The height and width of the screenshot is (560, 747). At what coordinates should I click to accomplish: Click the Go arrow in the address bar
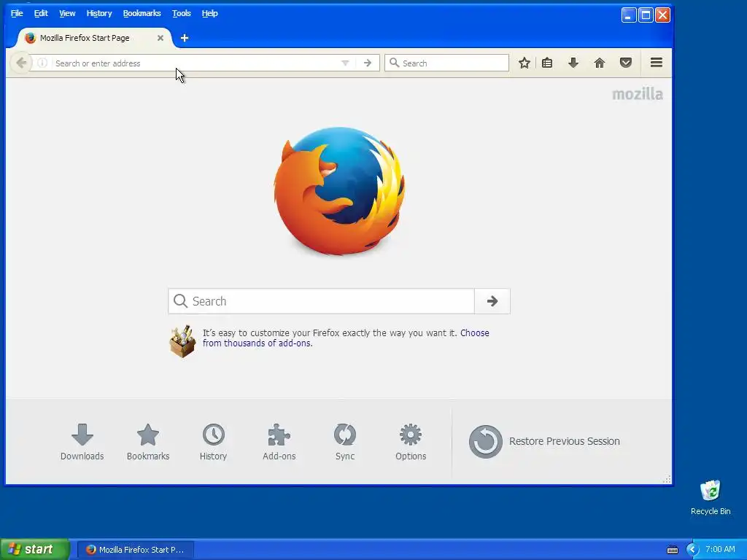(368, 63)
